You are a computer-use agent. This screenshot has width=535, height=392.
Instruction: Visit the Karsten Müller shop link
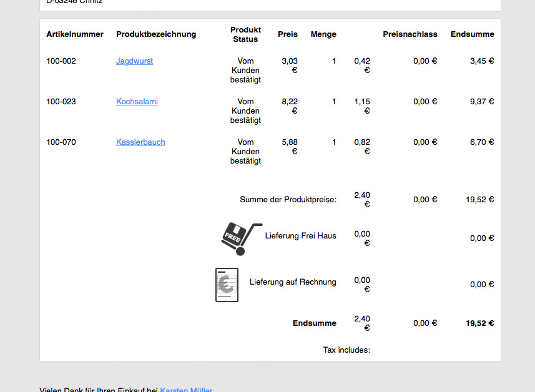pos(186,390)
